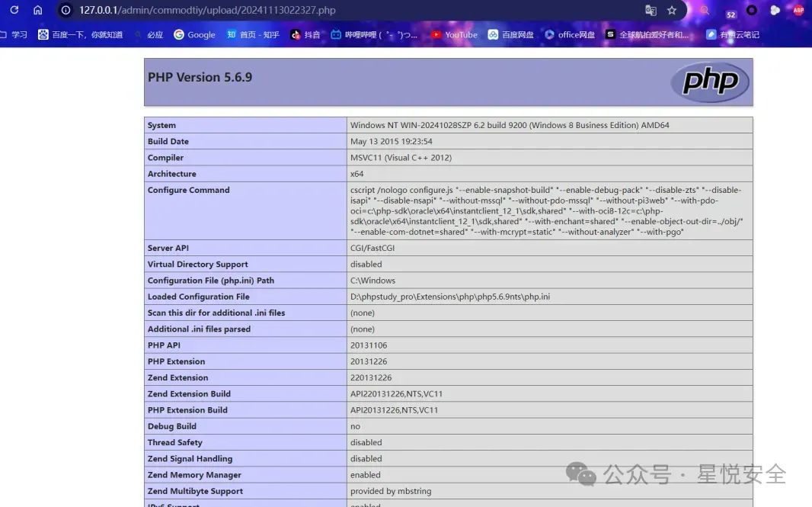Screen dimensions: 812x507
Task: Open the translate page icon
Action: click(x=651, y=10)
